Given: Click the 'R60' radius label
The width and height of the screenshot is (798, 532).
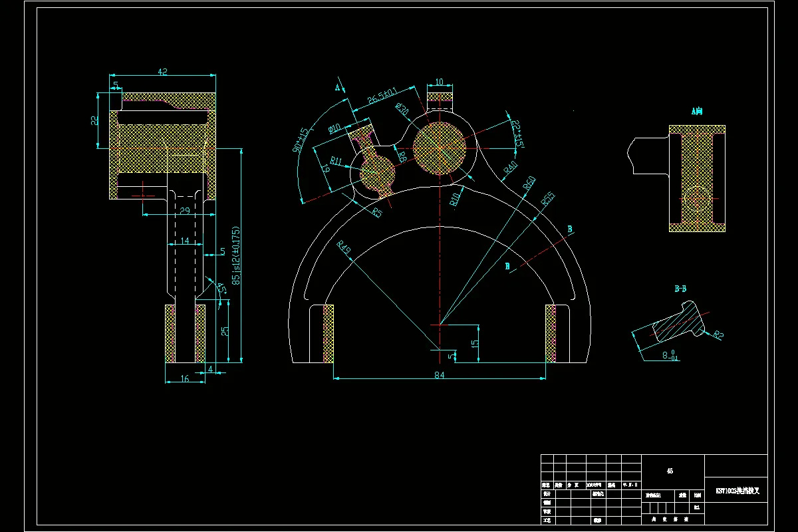Looking at the screenshot, I should (529, 183).
